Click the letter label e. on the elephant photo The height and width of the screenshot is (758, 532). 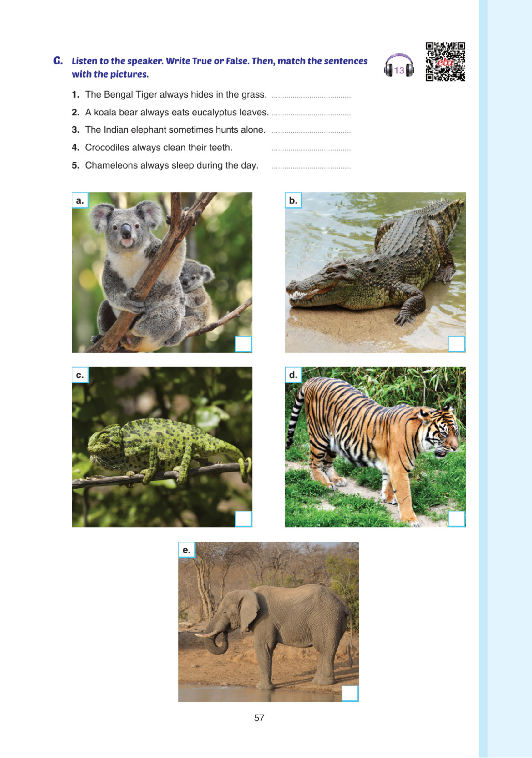click(x=187, y=550)
